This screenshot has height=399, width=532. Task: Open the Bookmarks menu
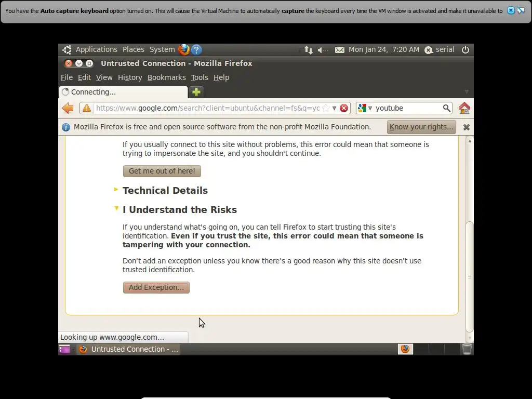(167, 77)
